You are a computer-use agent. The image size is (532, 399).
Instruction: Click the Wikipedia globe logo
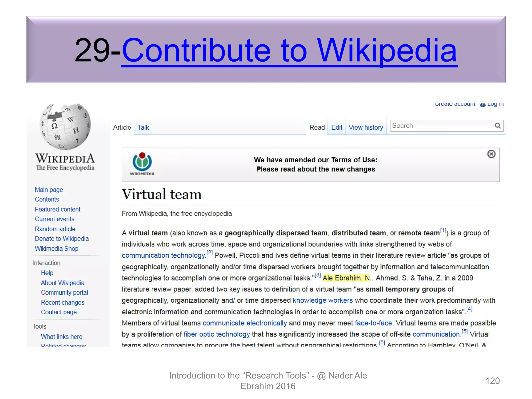[65, 127]
